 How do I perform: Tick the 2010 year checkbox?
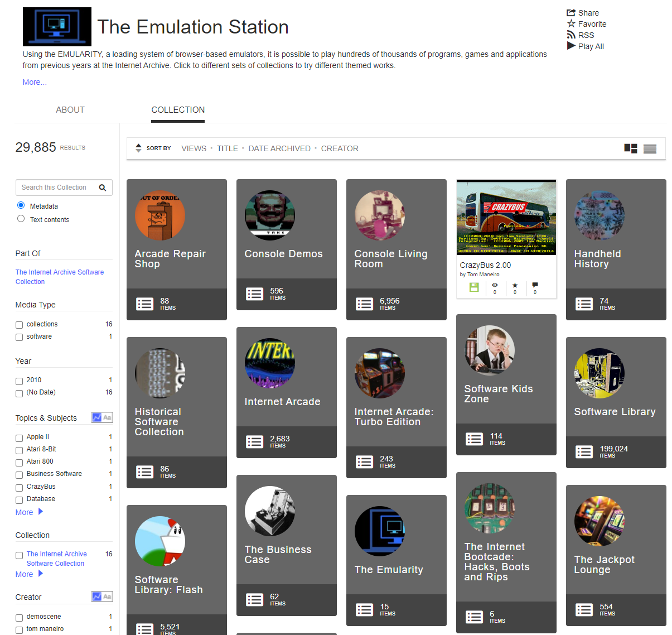click(x=20, y=381)
